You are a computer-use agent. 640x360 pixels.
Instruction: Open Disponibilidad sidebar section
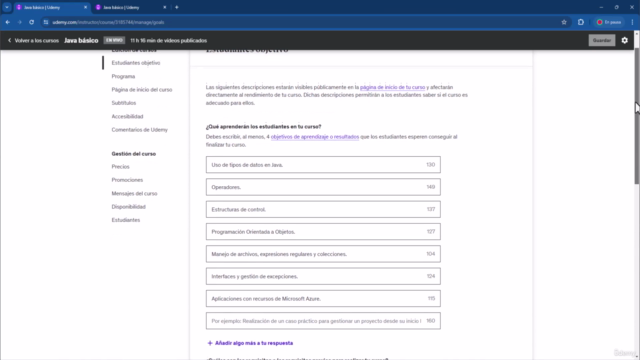tap(129, 207)
